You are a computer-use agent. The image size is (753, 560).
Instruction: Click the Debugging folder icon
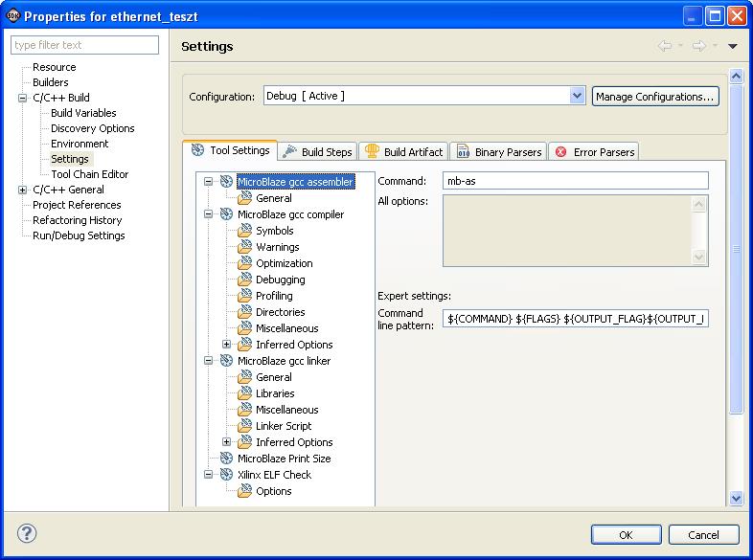(245, 280)
